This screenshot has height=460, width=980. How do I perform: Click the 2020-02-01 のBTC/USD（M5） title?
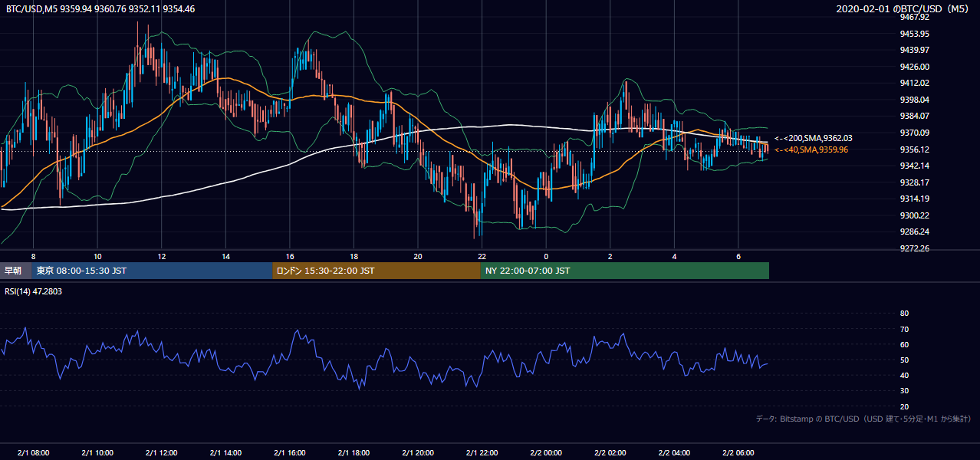coord(905,9)
